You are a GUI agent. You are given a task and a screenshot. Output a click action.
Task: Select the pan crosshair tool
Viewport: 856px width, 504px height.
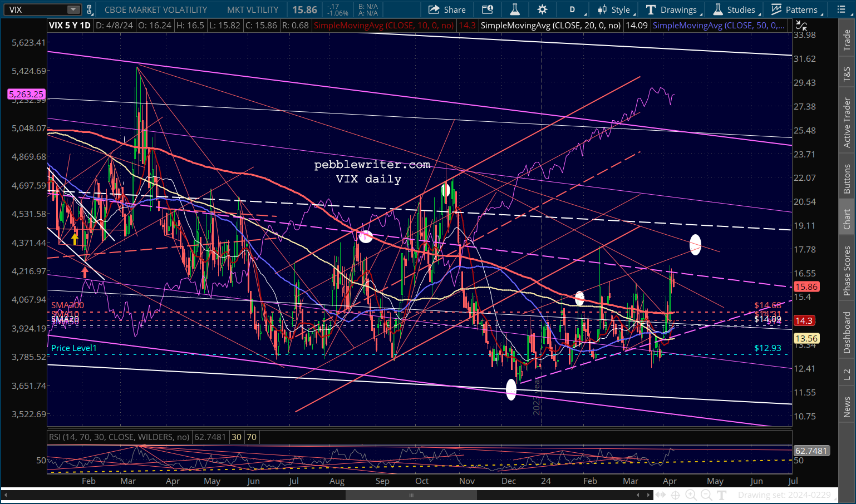(675, 495)
